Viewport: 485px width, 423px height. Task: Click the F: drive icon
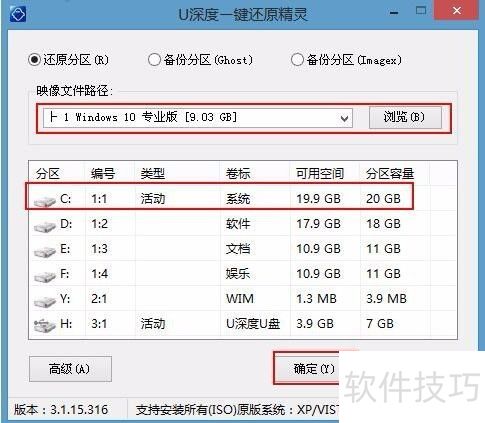point(45,276)
